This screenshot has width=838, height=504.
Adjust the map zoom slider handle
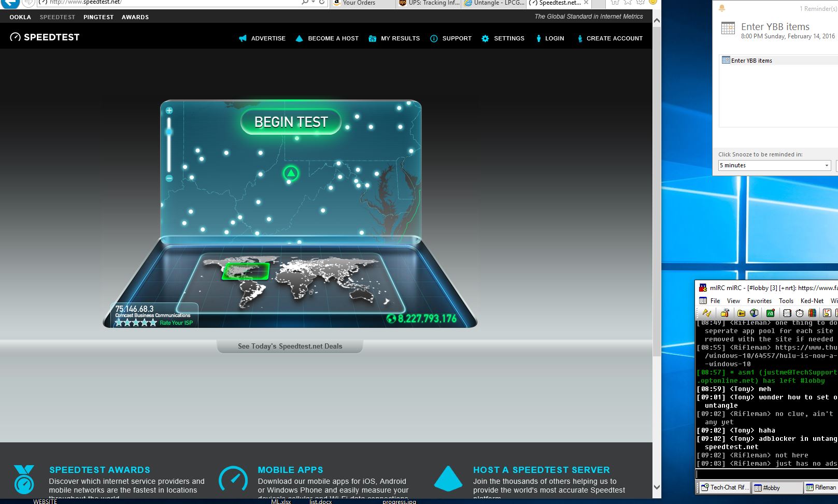coord(169,132)
